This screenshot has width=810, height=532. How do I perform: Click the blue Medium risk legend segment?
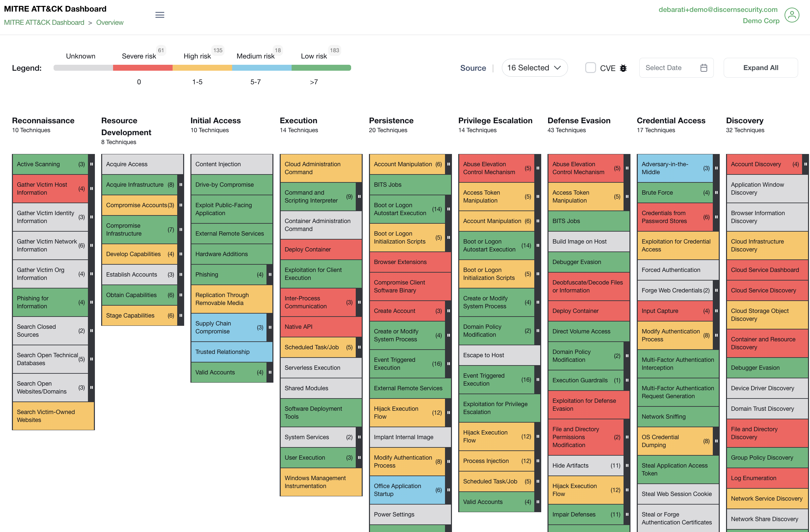click(262, 68)
